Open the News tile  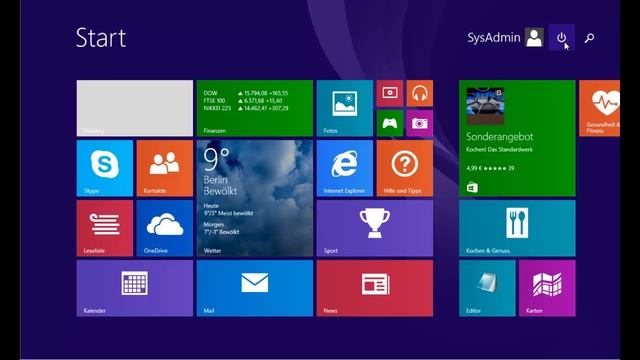pos(375,288)
